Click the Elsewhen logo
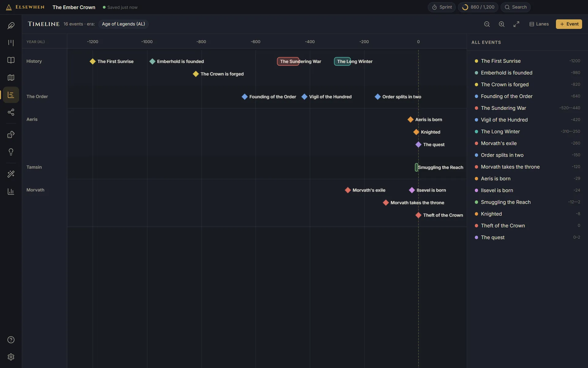Viewport: 588px width, 368px height. 25,7
